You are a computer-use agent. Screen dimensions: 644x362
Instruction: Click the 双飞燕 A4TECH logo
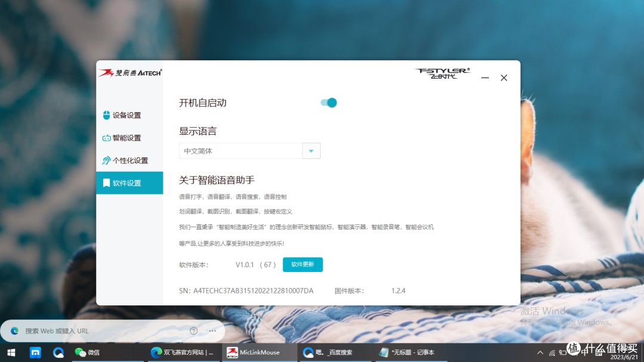(130, 73)
